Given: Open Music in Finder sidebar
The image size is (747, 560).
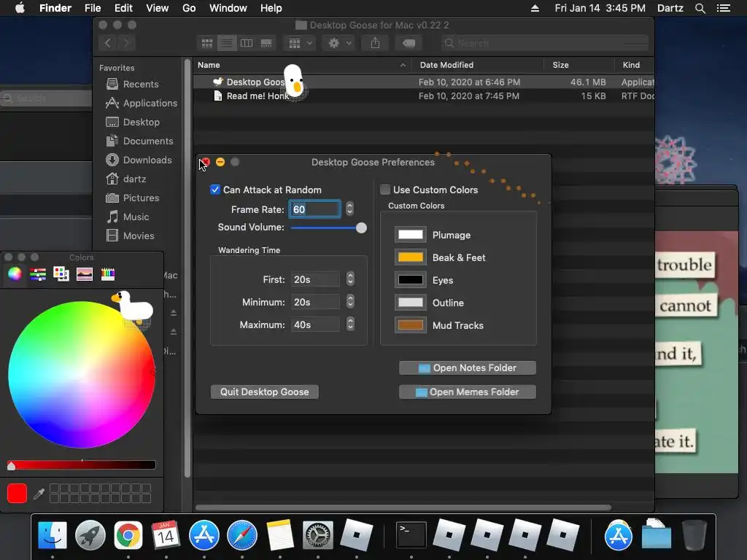Looking at the screenshot, I should [128, 217].
